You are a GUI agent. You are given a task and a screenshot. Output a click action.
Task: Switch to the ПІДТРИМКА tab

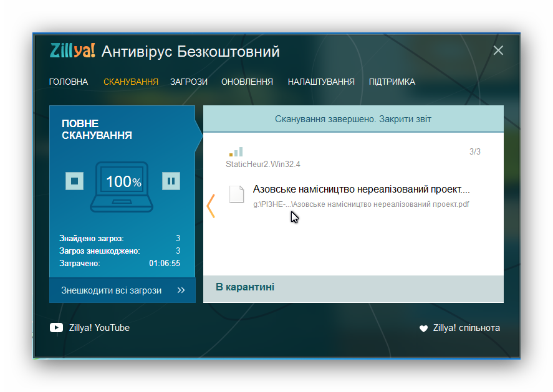392,82
